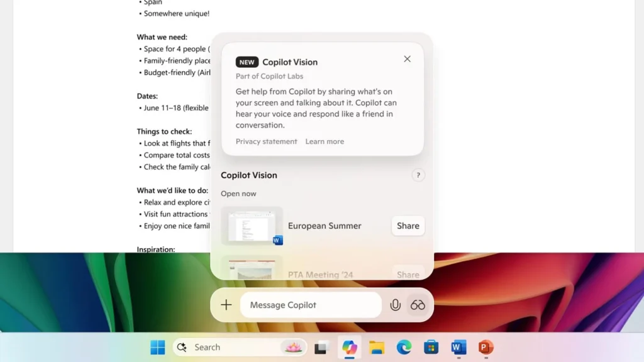This screenshot has width=644, height=362.
Task: Click the lotus icon in the search bar
Action: [x=293, y=347]
